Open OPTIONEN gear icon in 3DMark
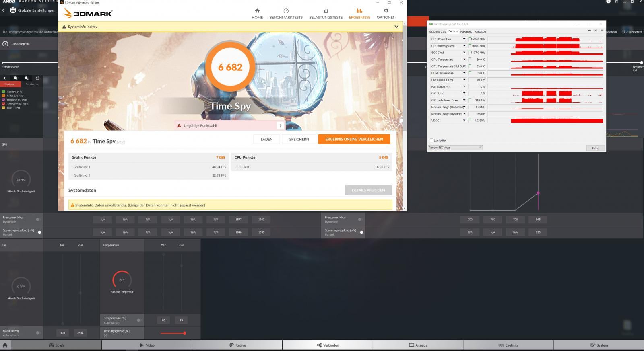644x351 pixels. [386, 11]
